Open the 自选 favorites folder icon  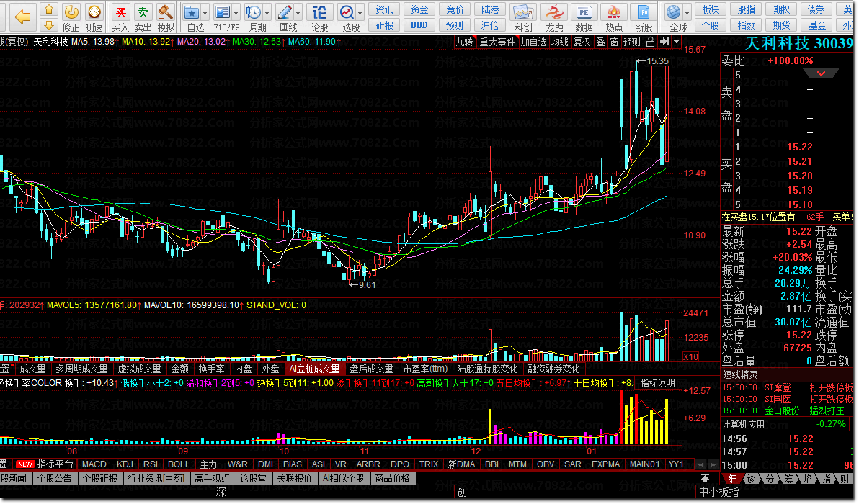point(192,12)
